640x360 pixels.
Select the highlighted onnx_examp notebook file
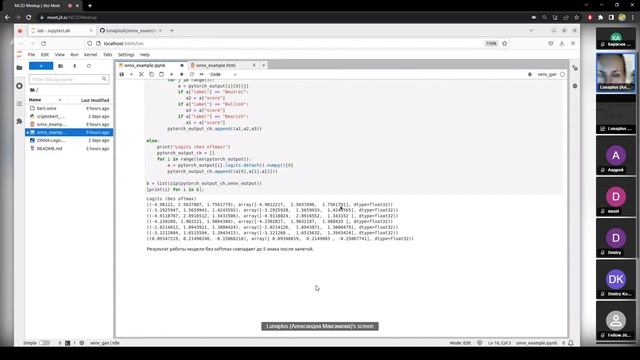[69, 132]
